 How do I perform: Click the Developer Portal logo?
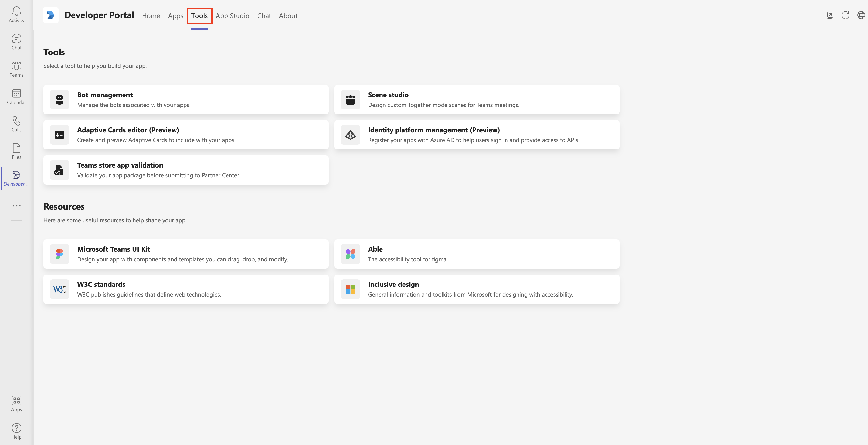pos(51,15)
